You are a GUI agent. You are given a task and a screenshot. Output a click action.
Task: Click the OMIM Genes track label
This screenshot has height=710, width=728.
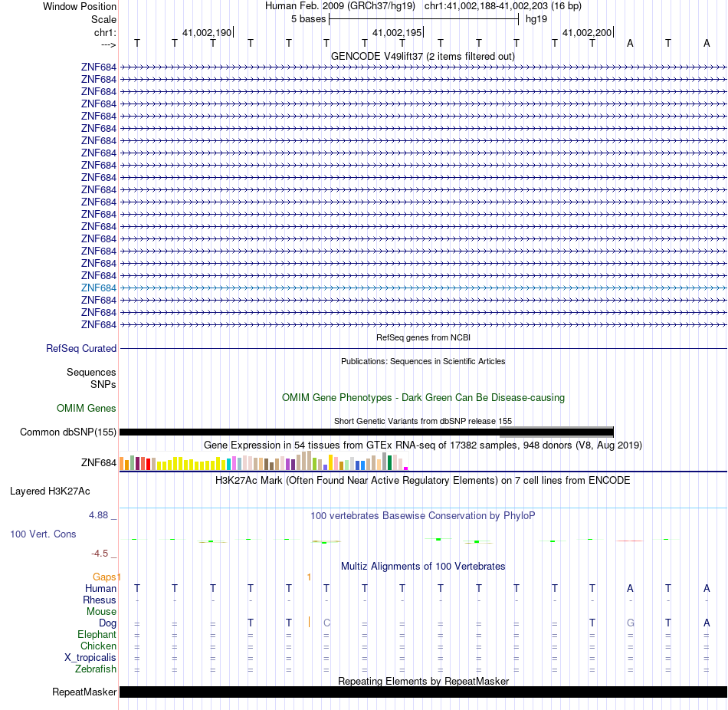pos(87,409)
